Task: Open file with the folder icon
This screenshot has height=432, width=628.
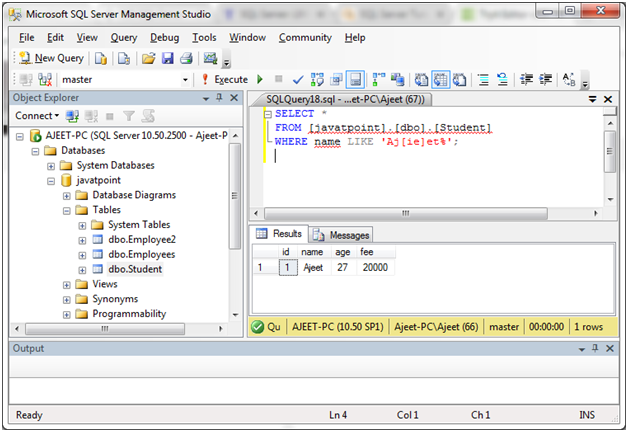Action: (148, 58)
